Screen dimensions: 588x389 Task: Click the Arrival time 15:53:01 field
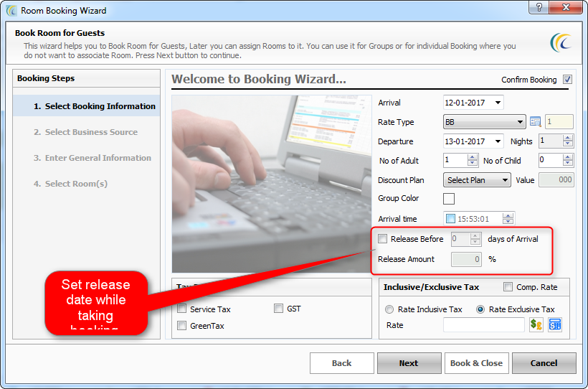pos(479,218)
